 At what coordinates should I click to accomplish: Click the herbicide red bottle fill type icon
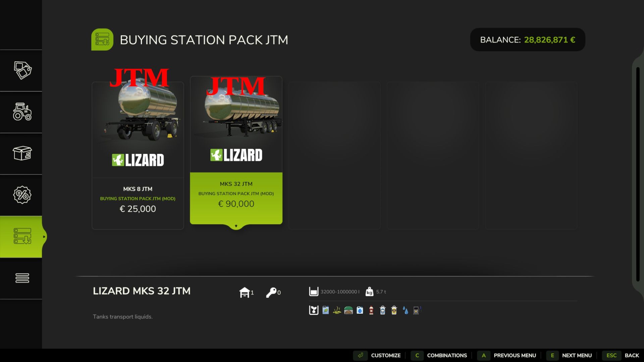(x=371, y=310)
